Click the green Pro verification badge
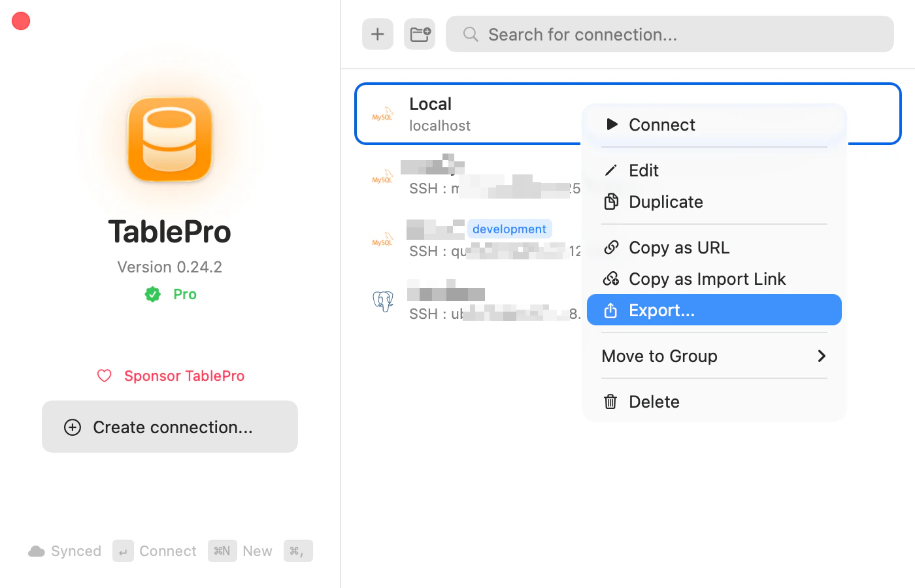Screen dimensions: 915x588 point(152,294)
